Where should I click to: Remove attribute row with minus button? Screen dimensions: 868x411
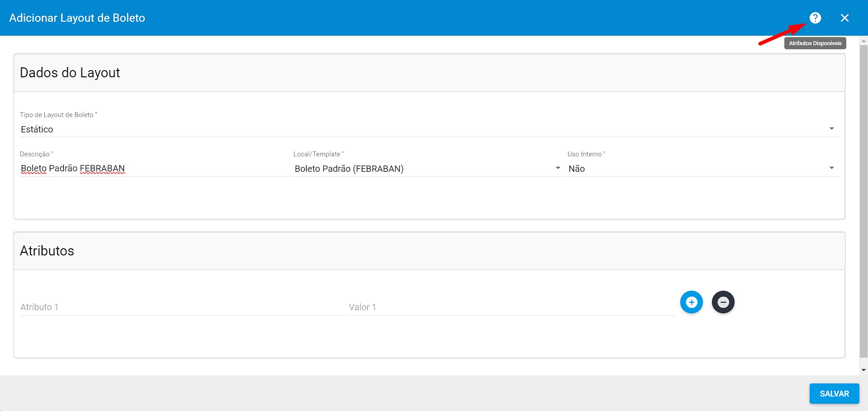723,302
